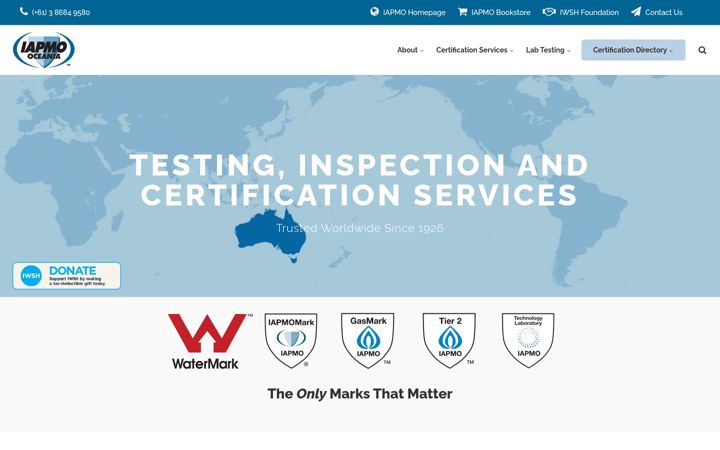Click the round IWSH logo in donate banner
Viewport: 720px width, 450px height.
31,276
